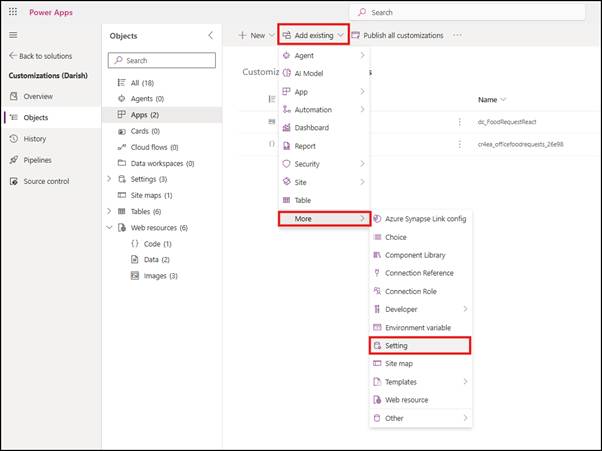Sort by the Name column header
Image resolution: width=602 pixels, height=451 pixels.
pyautogui.click(x=491, y=100)
